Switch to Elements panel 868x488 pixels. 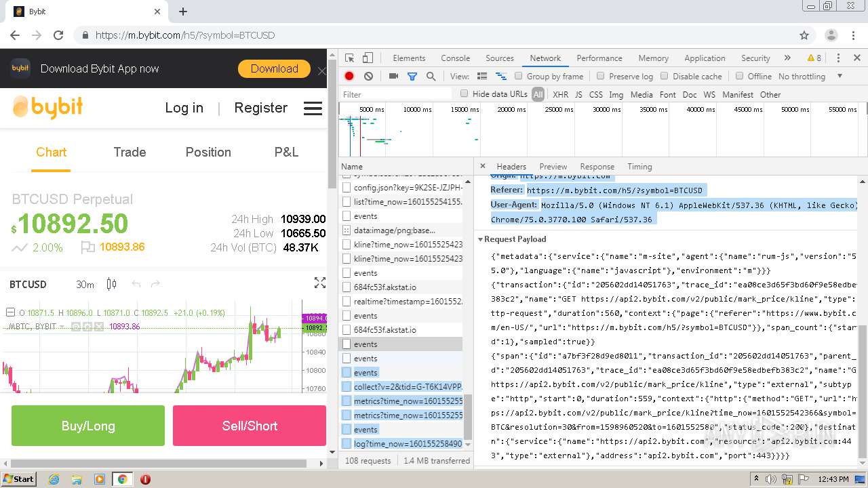pyautogui.click(x=409, y=58)
